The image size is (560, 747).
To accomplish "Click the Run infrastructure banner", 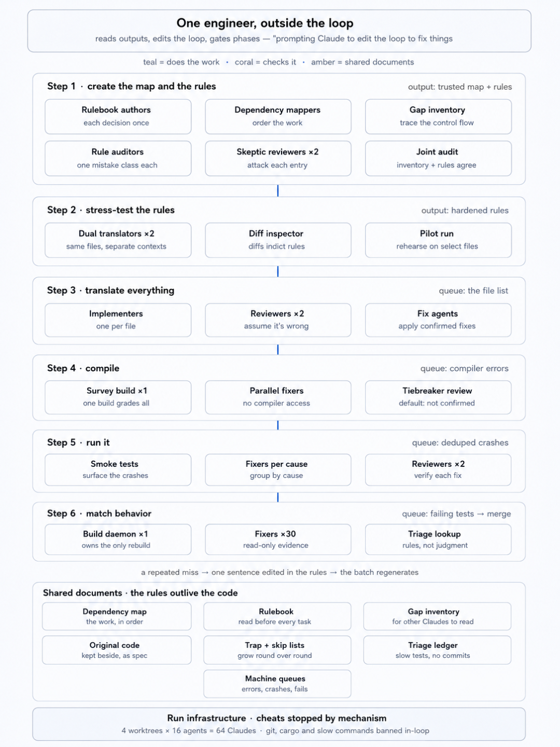I will coord(279,724).
